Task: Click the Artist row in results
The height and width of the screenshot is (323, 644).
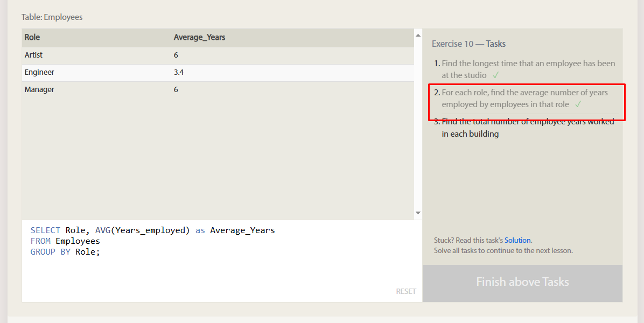Action: point(218,55)
